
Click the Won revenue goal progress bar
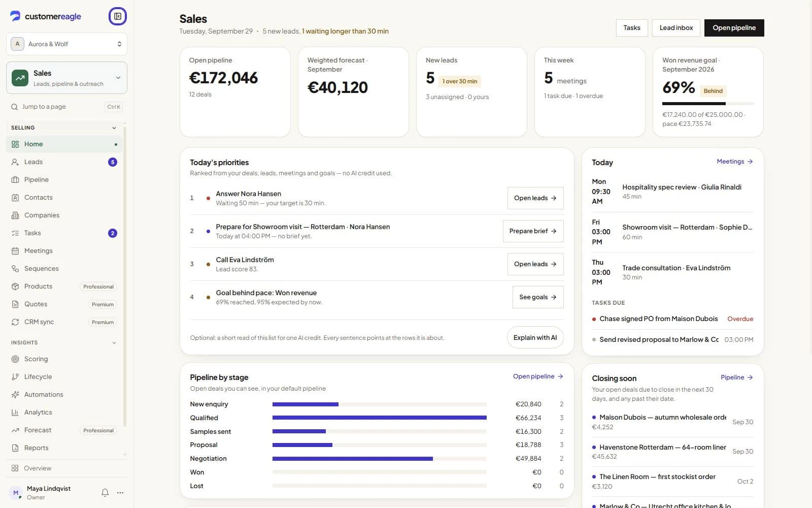(708, 104)
